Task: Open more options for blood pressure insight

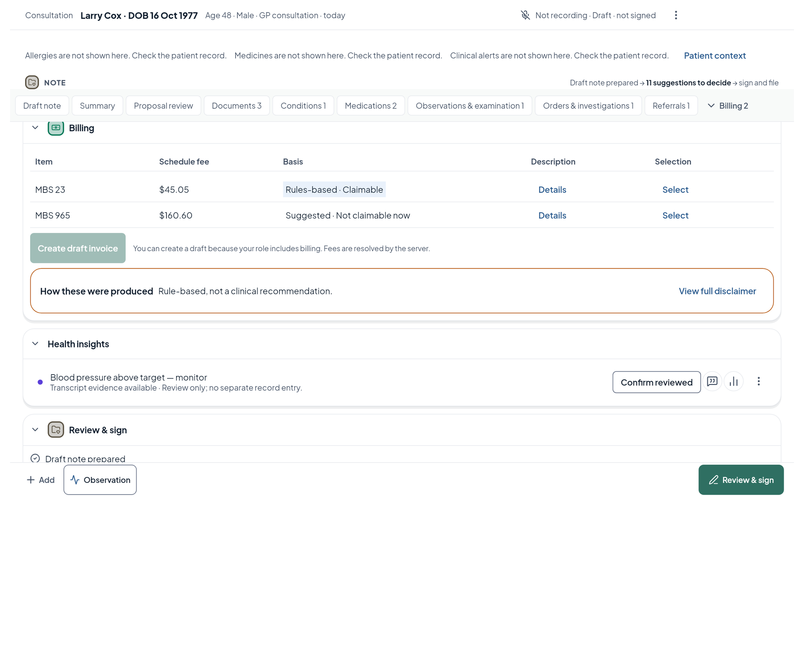Action: (758, 382)
